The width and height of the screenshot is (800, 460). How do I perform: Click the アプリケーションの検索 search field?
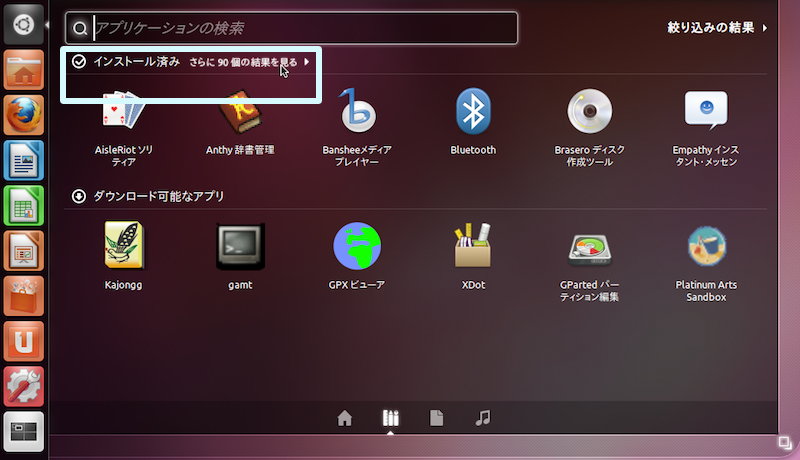[291, 28]
